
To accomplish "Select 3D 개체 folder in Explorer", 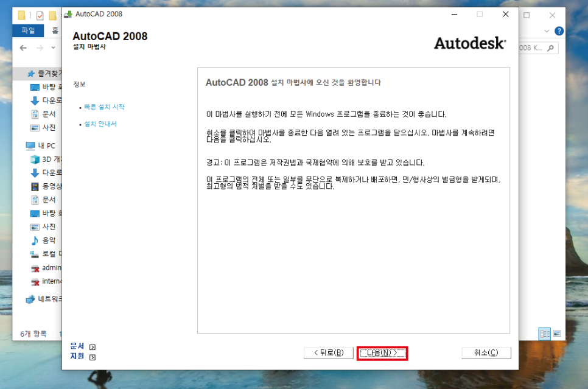I will pyautogui.click(x=46, y=159).
